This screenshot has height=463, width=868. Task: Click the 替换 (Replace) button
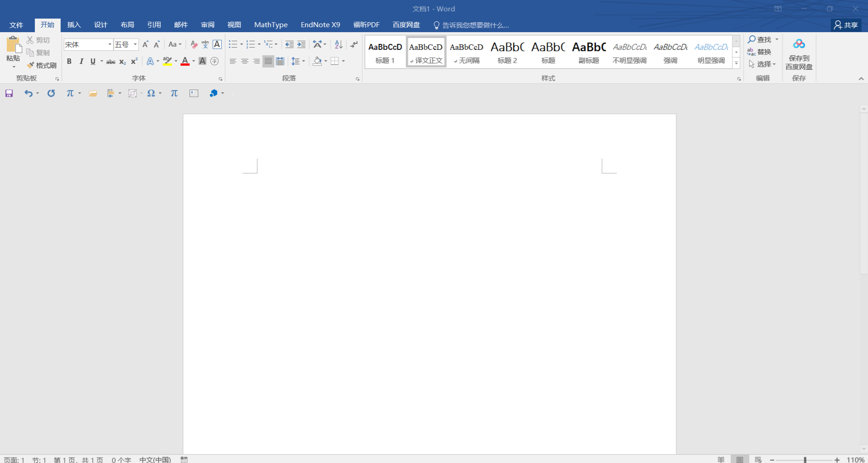759,52
